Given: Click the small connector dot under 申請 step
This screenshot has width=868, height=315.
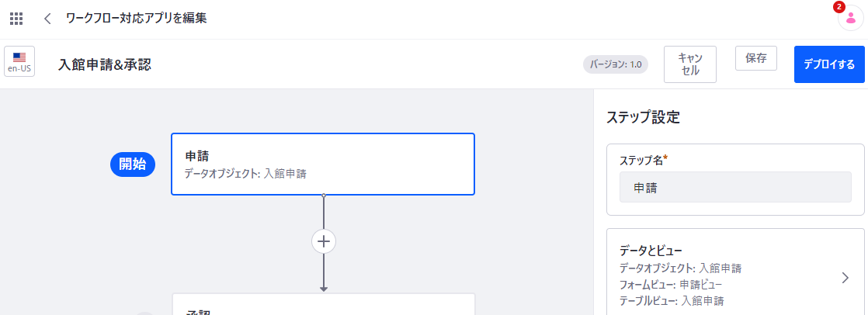Looking at the screenshot, I should pos(324,195).
